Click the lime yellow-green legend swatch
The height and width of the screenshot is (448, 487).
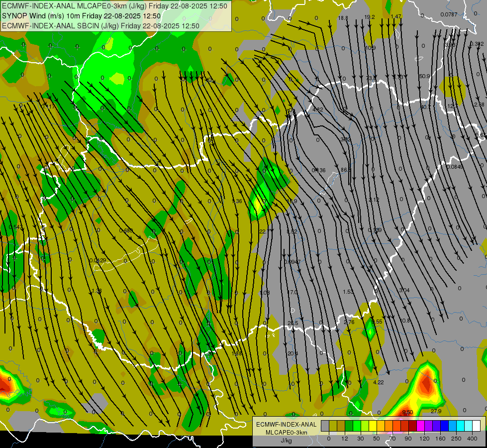365,426
